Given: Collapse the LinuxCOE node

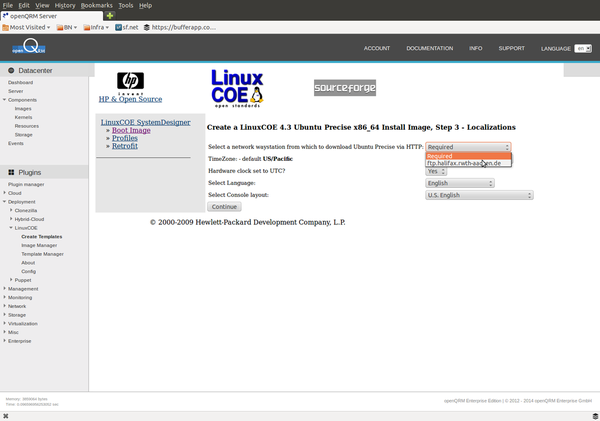Looking at the screenshot, I should coord(11,228).
